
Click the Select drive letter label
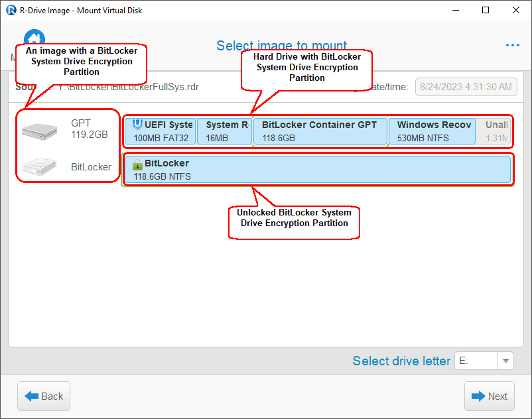[401, 361]
